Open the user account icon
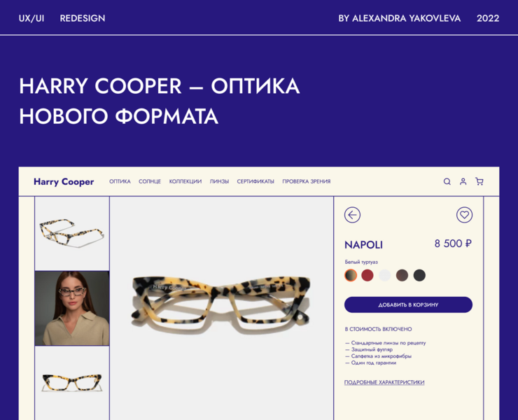The height and width of the screenshot is (420, 518). 463,181
